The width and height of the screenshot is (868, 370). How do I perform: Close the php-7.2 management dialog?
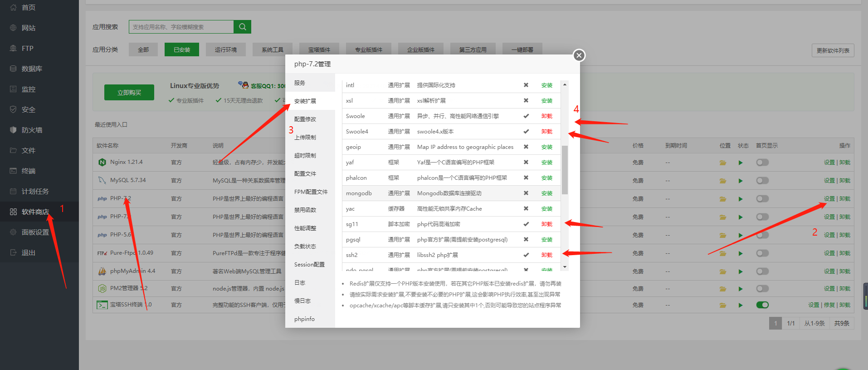[579, 55]
